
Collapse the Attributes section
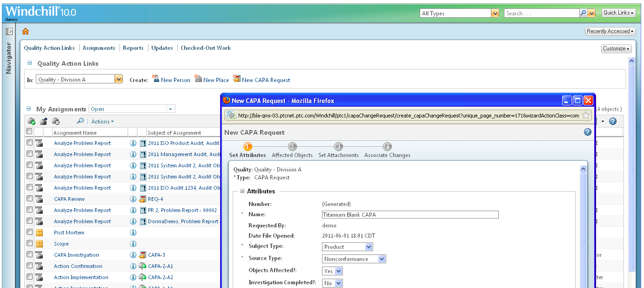pyautogui.click(x=242, y=191)
